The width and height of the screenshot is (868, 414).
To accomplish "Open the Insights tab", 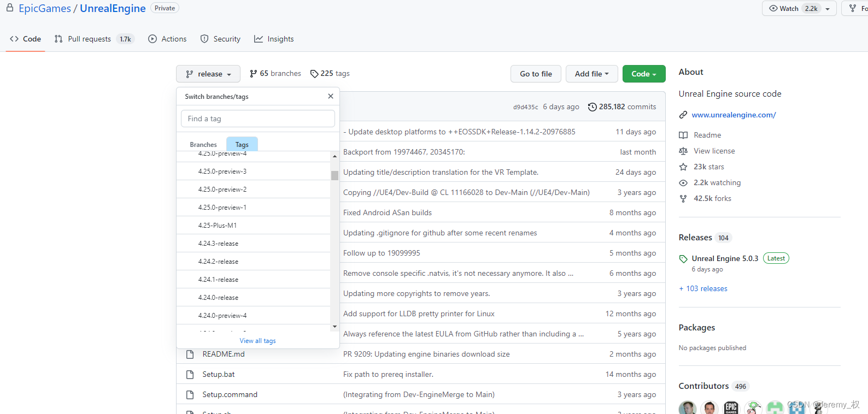I will click(x=274, y=39).
